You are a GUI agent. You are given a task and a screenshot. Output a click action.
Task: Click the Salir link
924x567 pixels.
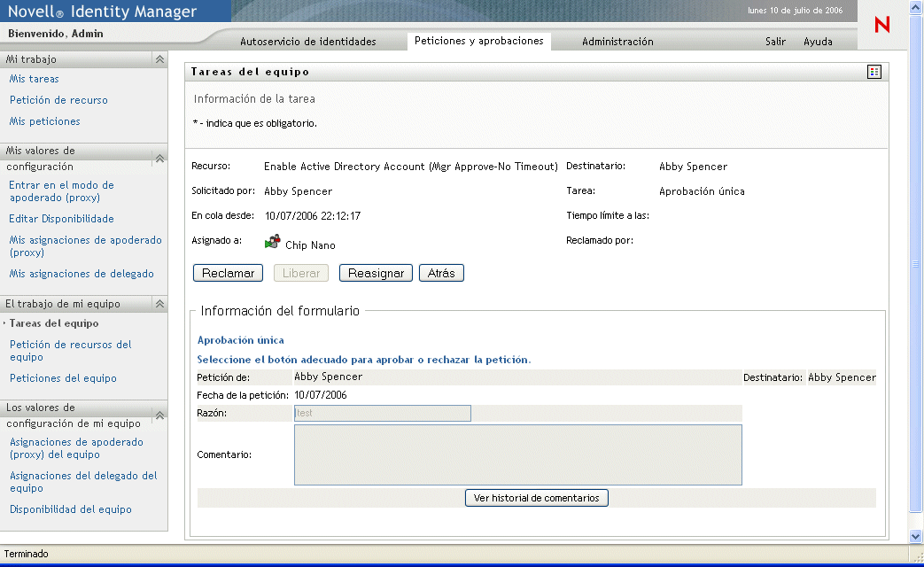[775, 42]
